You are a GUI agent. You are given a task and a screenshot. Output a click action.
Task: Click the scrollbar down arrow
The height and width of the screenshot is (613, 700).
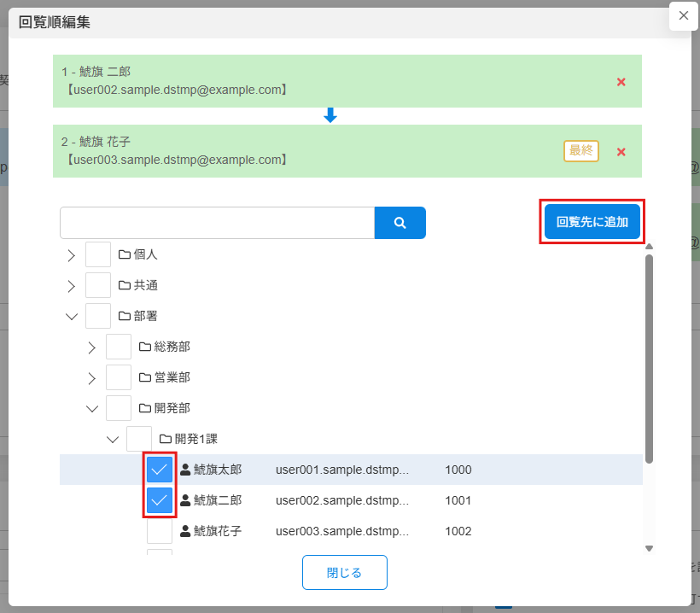tap(649, 548)
